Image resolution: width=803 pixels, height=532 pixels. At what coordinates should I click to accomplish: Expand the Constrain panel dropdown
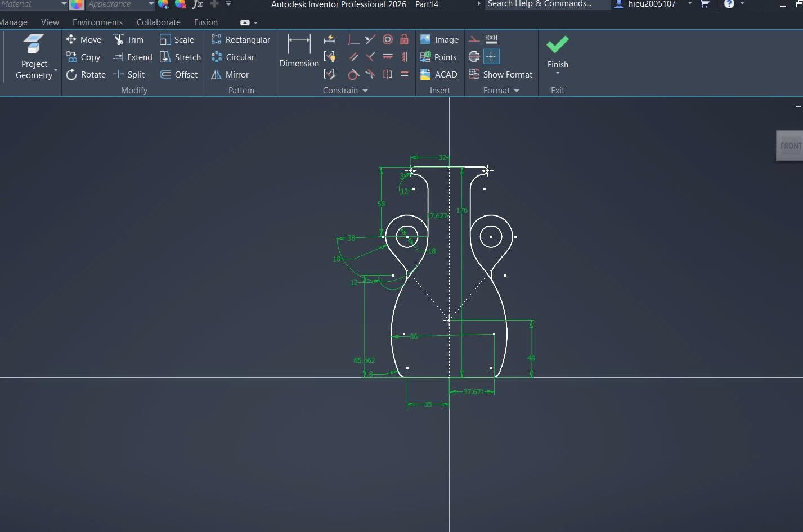coord(365,91)
